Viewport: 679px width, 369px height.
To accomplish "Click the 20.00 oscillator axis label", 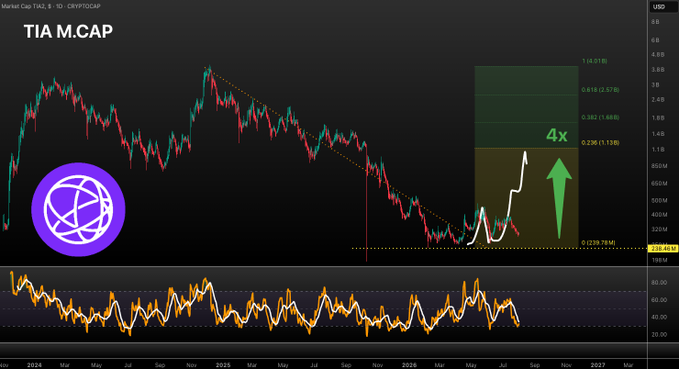I will click(x=659, y=334).
